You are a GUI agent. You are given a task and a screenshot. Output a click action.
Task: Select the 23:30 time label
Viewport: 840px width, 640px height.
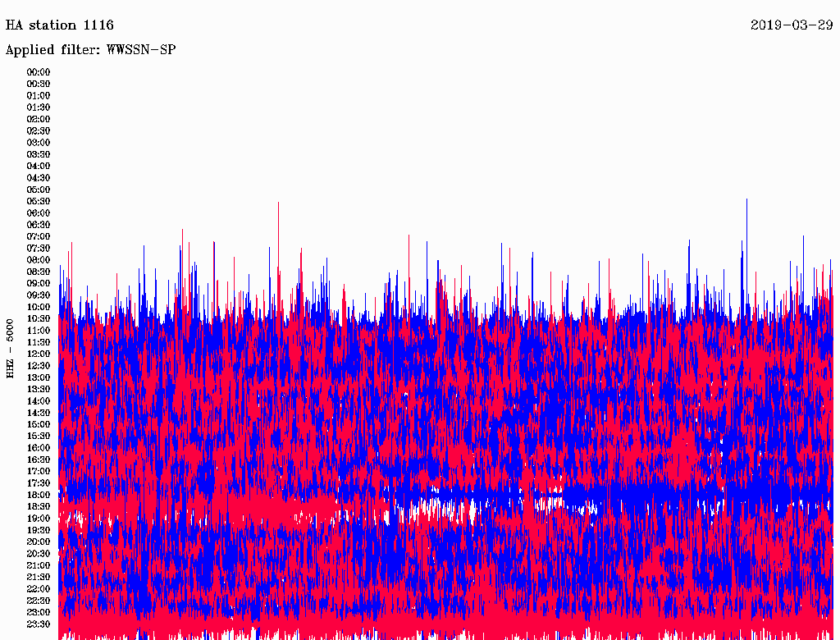(39, 624)
